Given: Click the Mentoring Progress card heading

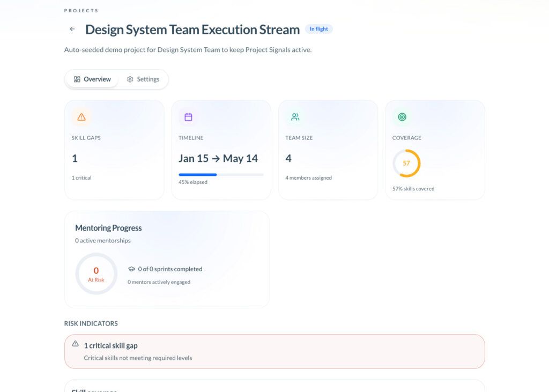Looking at the screenshot, I should (x=108, y=228).
